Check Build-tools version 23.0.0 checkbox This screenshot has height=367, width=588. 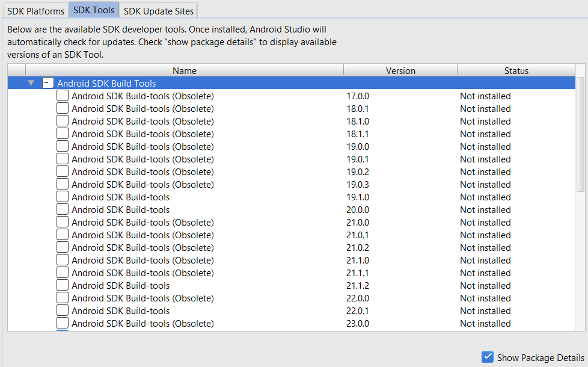[63, 323]
